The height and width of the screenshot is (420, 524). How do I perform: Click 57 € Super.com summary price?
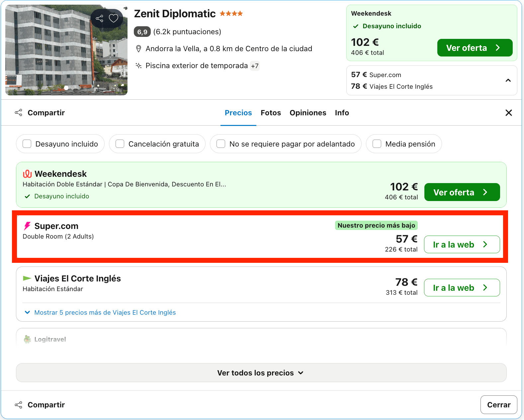click(376, 75)
